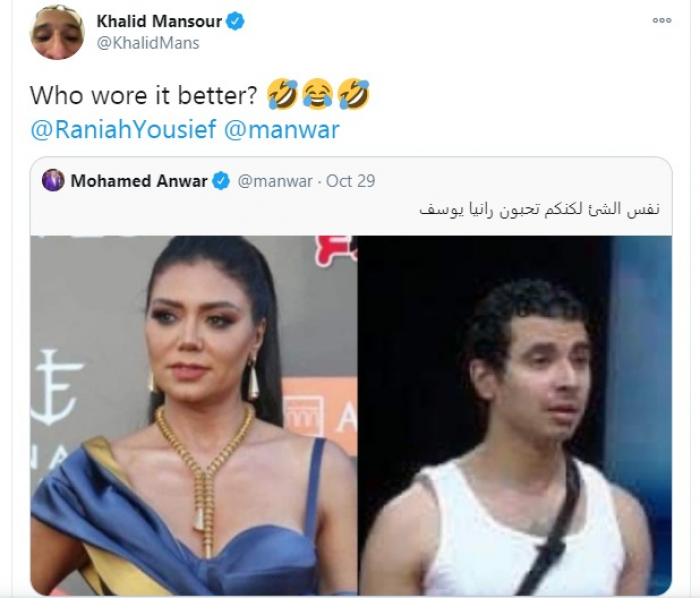
Task: Open Khalid Mansour's profile via display name
Action: point(159,21)
